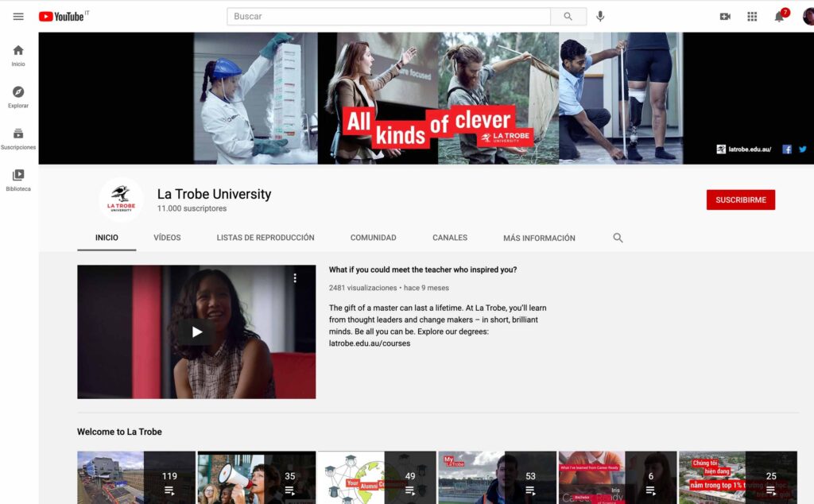Open LISTAS DE REPRODUCCIÓN tab
The image size is (814, 504).
click(x=266, y=238)
